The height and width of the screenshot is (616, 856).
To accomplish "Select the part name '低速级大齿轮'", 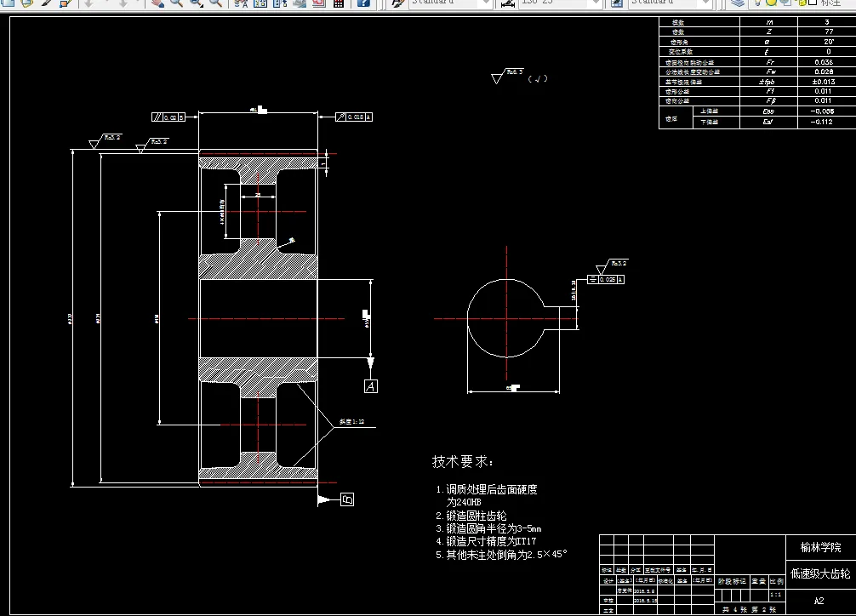I will (x=820, y=573).
